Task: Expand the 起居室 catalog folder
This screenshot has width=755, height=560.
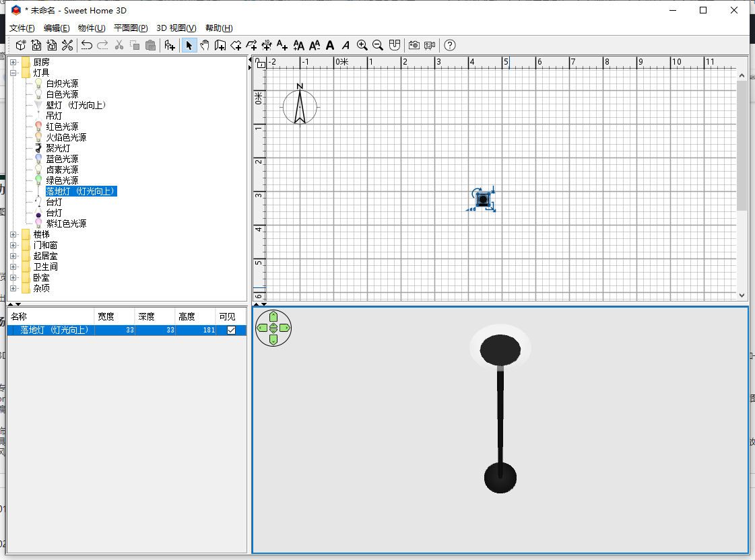Action: [13, 256]
